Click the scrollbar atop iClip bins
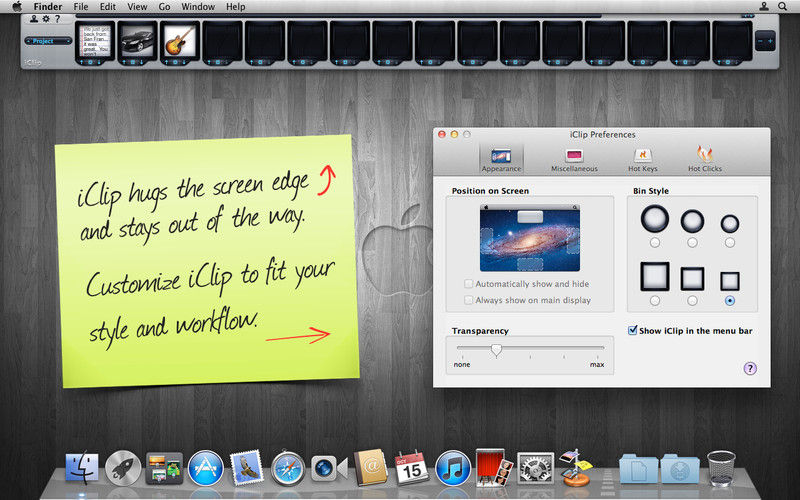Screen dimensions: 800x500 pos(338,16)
